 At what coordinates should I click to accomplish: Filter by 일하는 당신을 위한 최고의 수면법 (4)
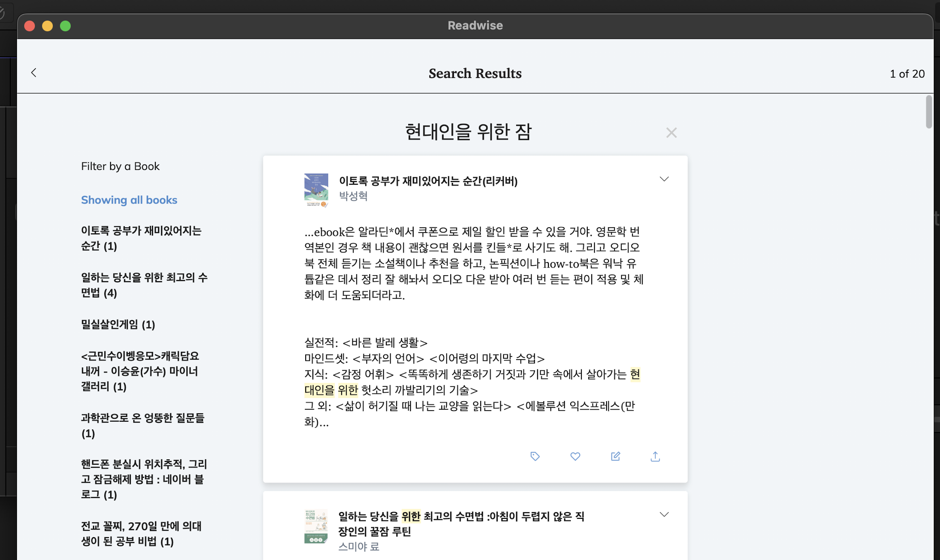point(144,285)
